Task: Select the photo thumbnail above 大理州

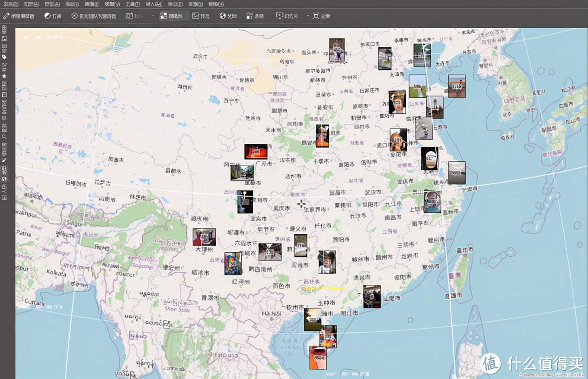Action: (204, 237)
